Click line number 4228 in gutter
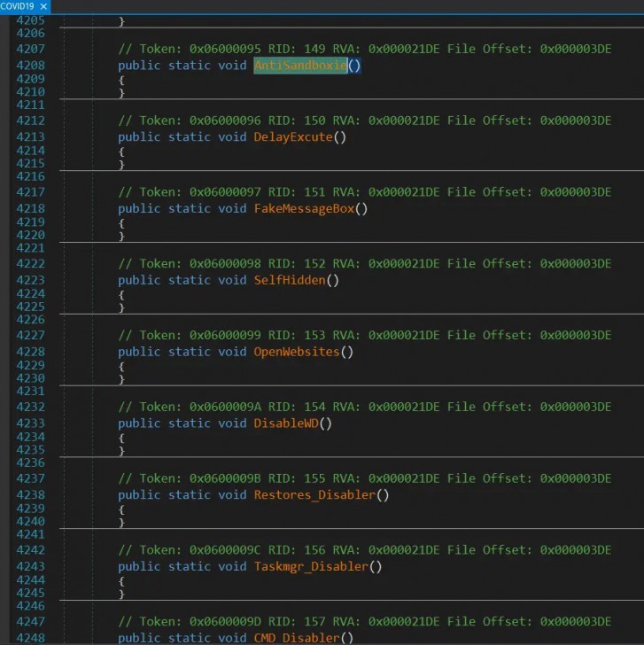Screen dimensions: 644x645 [x=30, y=352]
